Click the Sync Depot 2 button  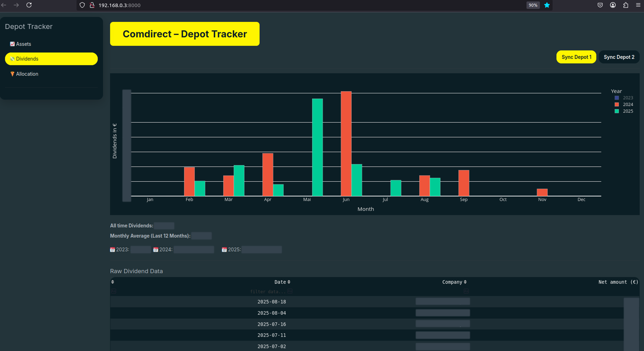click(x=619, y=57)
